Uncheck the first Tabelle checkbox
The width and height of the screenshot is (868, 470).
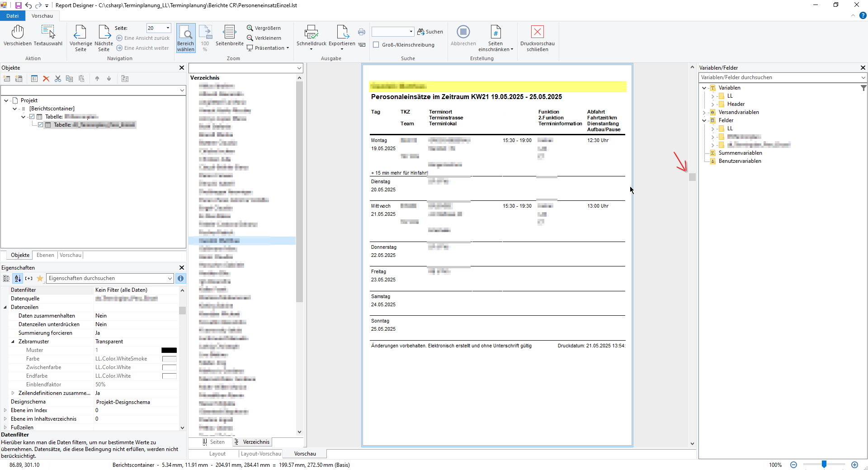click(x=32, y=117)
